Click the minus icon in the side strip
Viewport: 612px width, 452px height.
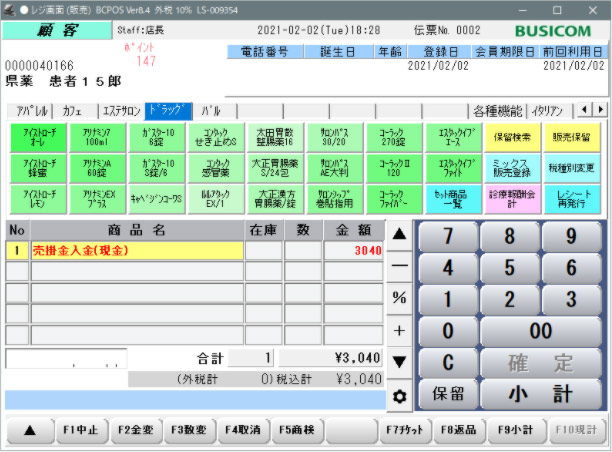(x=400, y=266)
